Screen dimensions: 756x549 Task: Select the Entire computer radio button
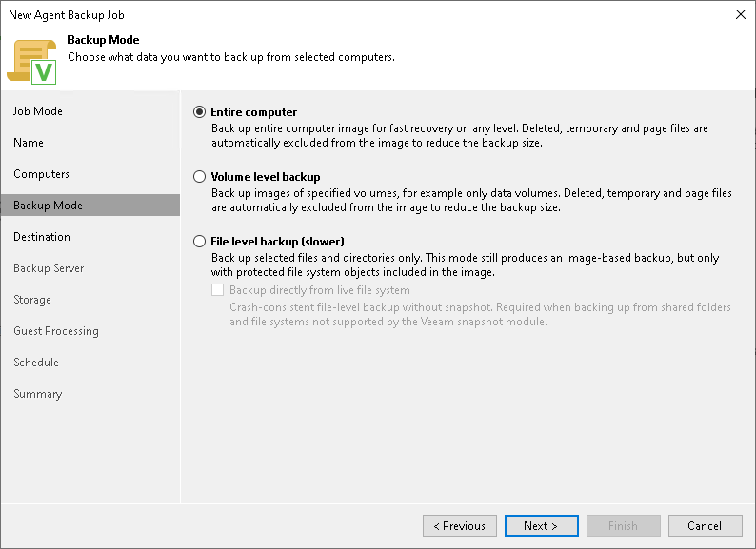tap(199, 112)
